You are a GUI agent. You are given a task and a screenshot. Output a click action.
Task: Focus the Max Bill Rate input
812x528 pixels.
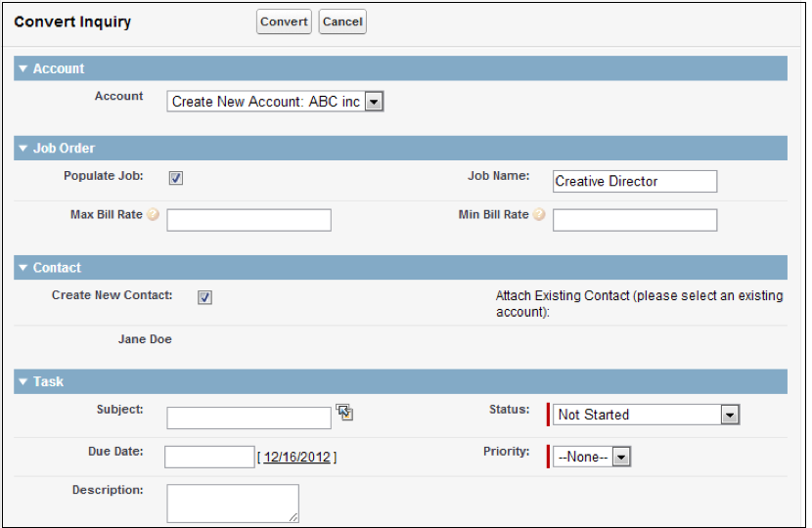tap(248, 220)
